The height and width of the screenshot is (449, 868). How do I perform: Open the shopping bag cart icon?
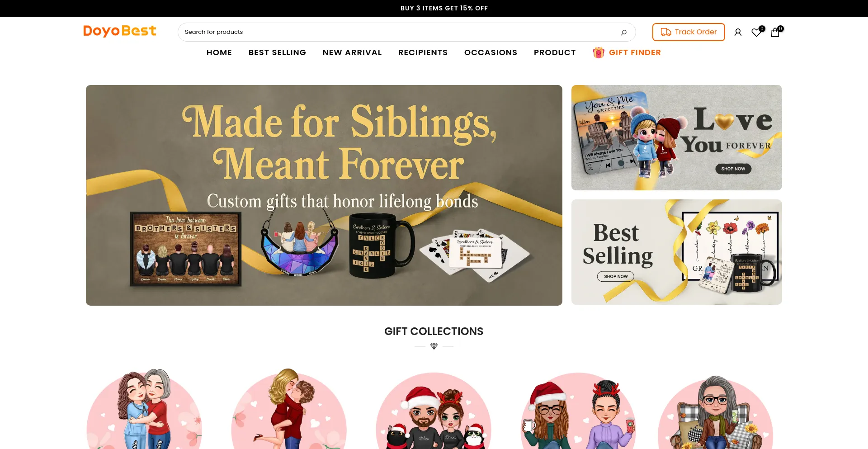[x=775, y=32]
